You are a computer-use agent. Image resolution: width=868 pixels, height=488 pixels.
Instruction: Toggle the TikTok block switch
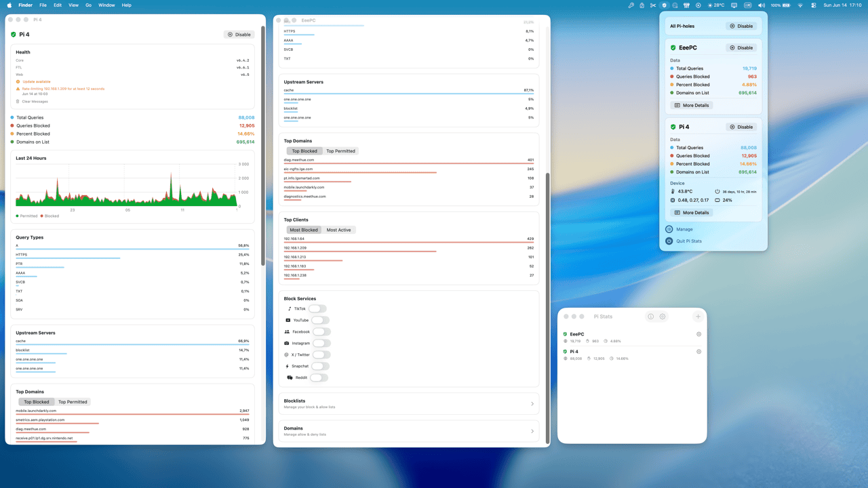(317, 308)
